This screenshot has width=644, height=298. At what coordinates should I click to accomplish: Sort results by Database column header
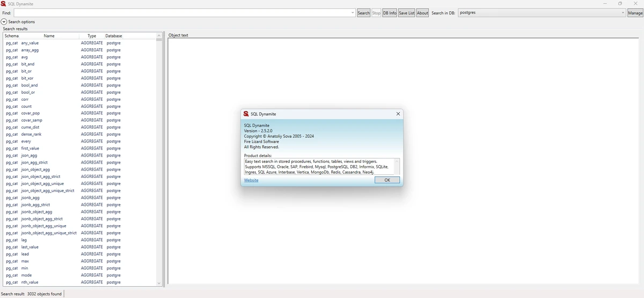(114, 36)
